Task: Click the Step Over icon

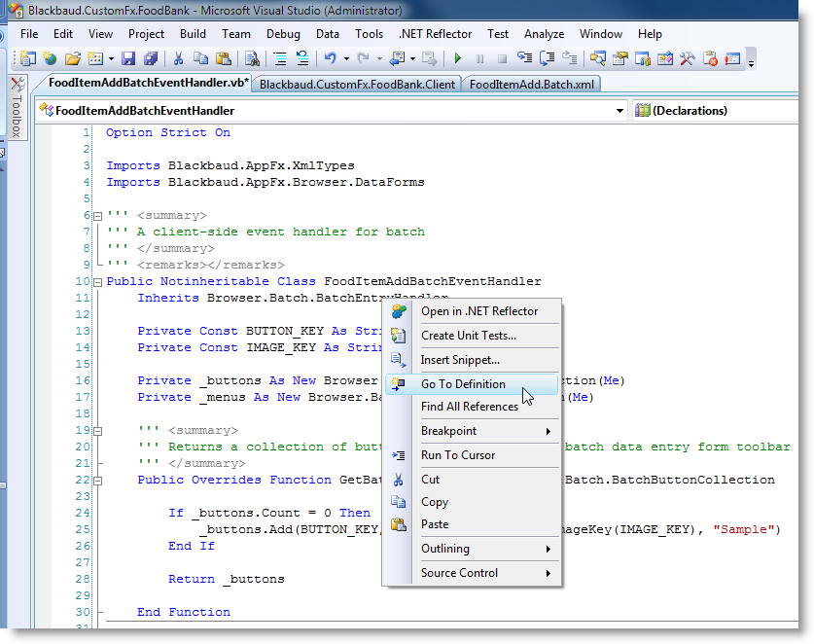Action: 548,58
